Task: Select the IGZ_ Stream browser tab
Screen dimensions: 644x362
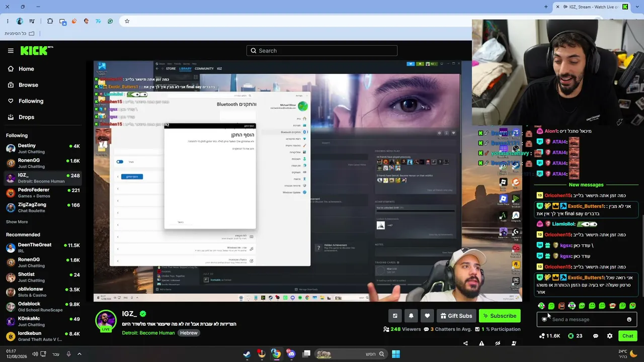Action: coord(593,7)
